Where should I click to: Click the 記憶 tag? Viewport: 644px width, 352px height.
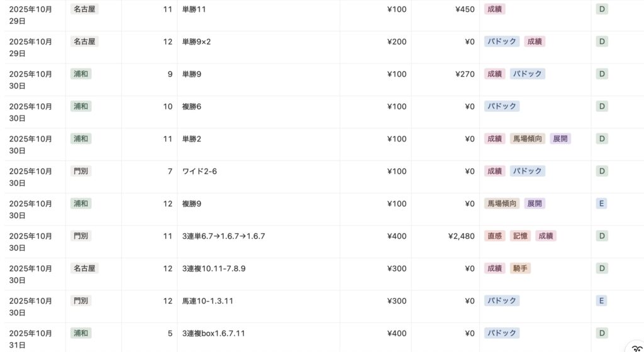pyautogui.click(x=520, y=236)
